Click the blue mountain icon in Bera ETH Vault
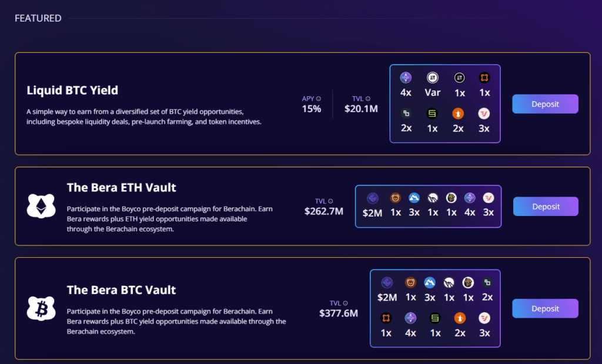The image size is (602, 364). pyautogui.click(x=414, y=198)
